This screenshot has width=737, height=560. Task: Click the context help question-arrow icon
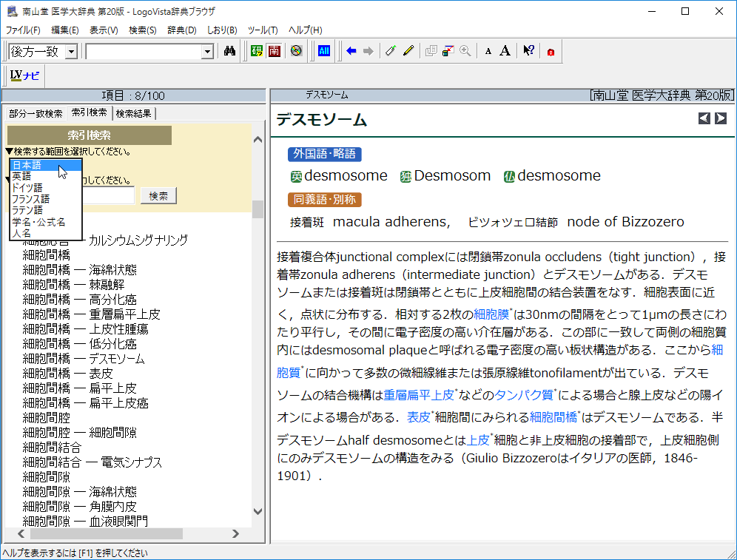point(528,51)
